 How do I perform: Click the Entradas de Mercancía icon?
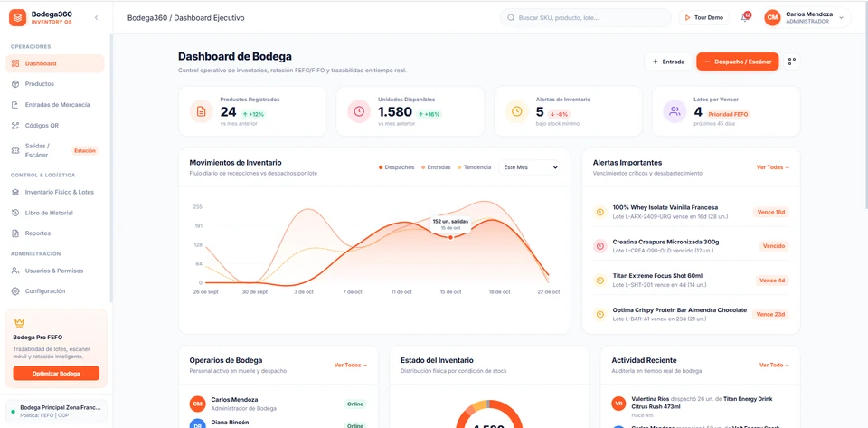click(x=15, y=105)
